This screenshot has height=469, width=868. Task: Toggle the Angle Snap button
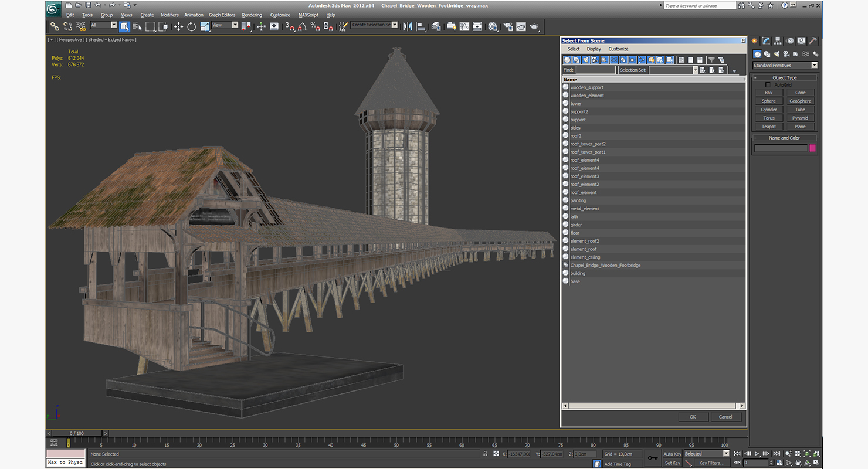coord(301,26)
